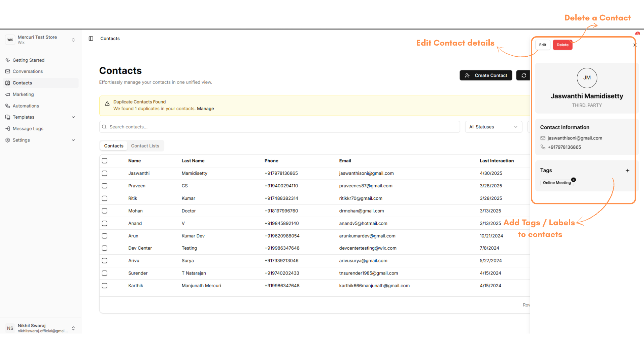Click the plus icon to add tag
The height and width of the screenshot is (362, 644).
627,171
